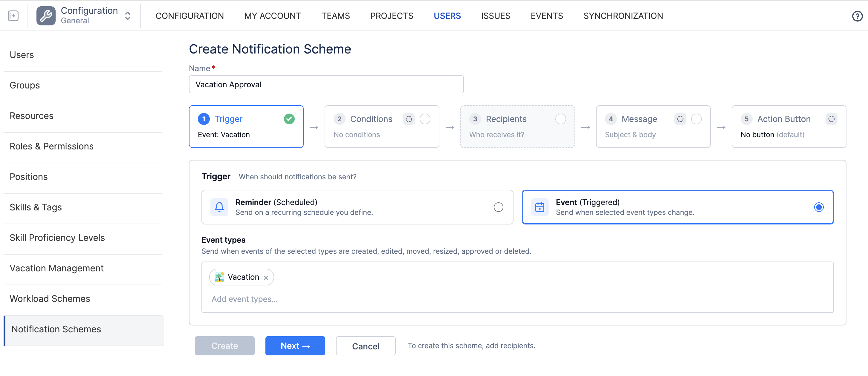868x376 pixels.
Task: Open the help question mark icon
Action: tap(857, 16)
